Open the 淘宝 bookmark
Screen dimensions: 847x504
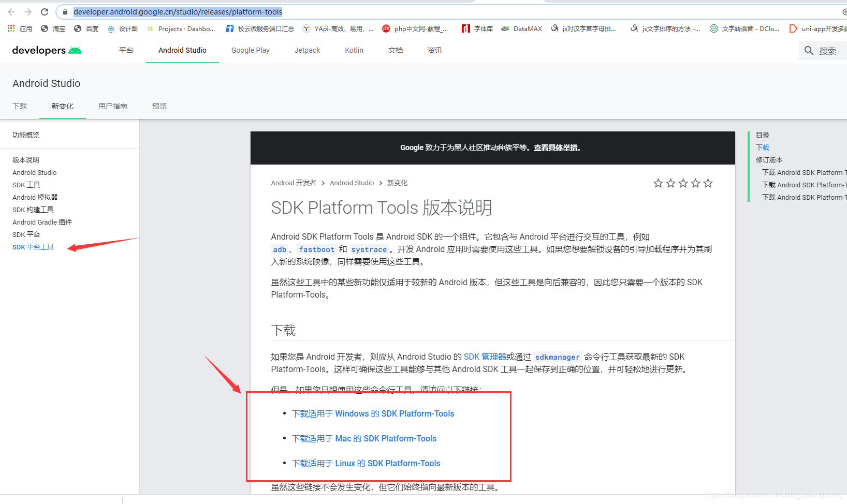coord(53,28)
